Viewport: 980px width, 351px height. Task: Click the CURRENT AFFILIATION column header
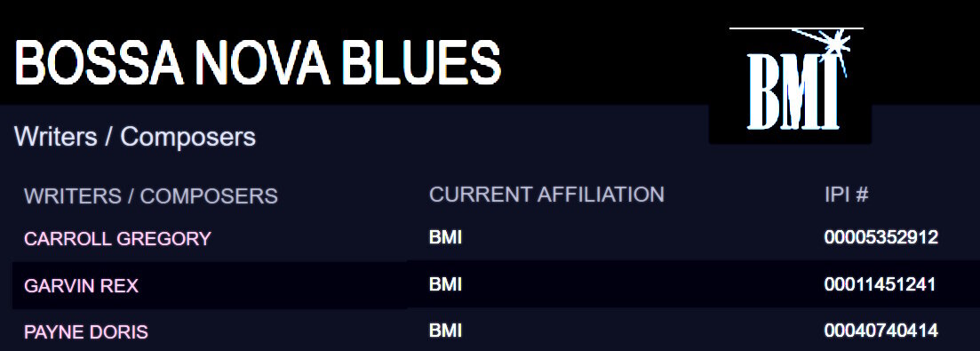pyautogui.click(x=547, y=195)
